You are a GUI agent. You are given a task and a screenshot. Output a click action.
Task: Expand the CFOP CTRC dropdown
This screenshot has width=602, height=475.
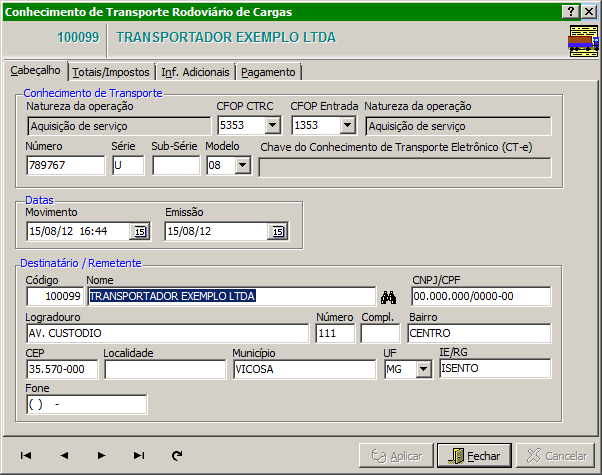(x=273, y=126)
